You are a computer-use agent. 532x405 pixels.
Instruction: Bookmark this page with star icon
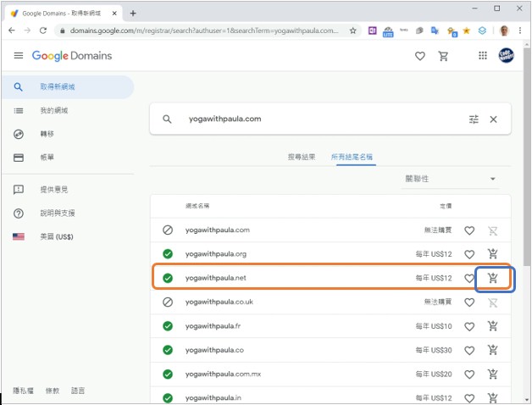tap(353, 31)
